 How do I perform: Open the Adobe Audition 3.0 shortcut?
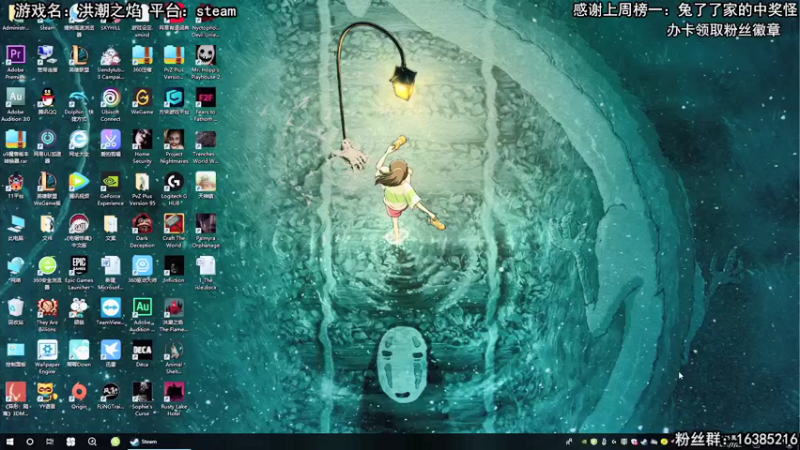[x=15, y=105]
